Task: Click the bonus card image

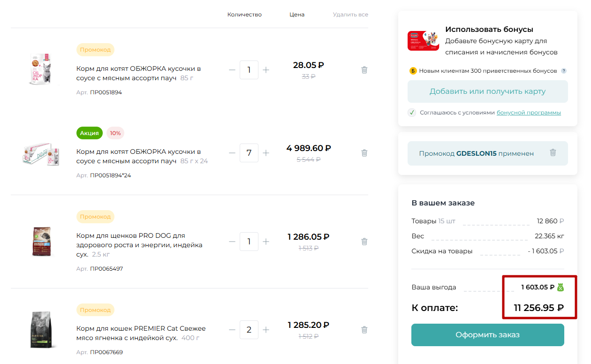Action: [x=423, y=41]
